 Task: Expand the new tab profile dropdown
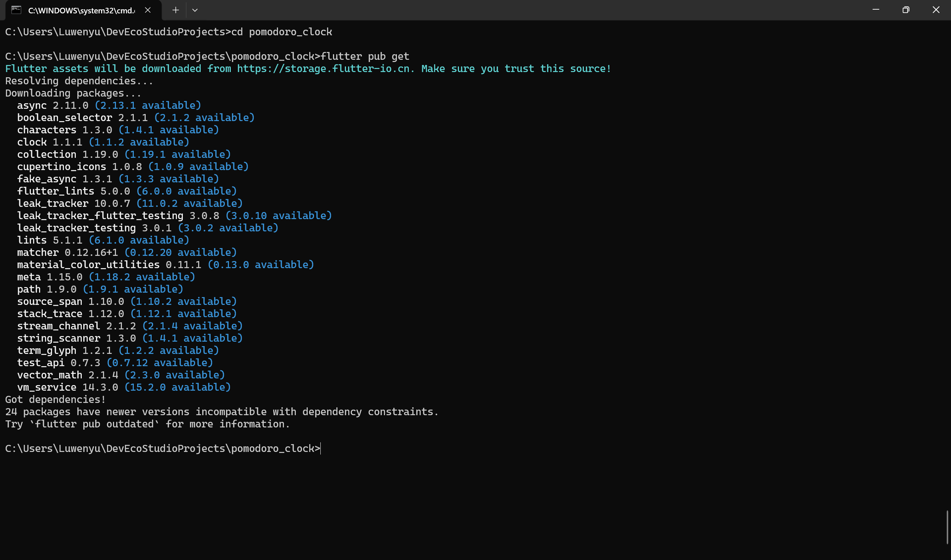(x=195, y=10)
